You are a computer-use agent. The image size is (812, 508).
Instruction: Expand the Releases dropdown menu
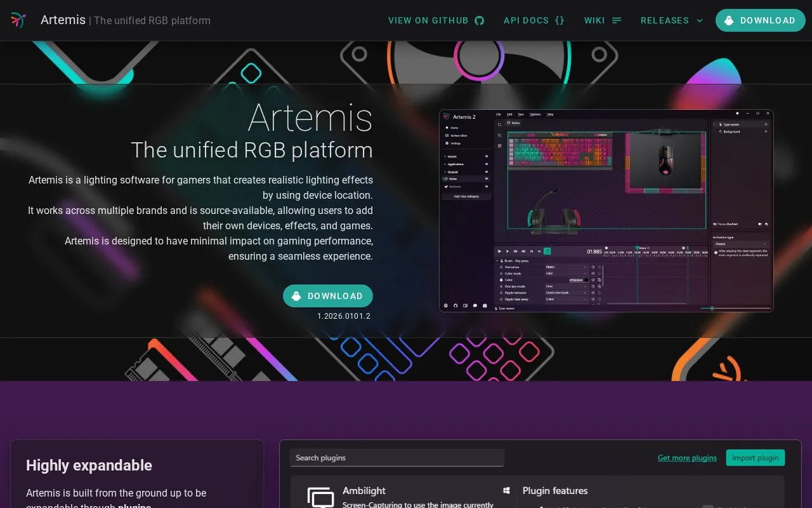coord(672,20)
